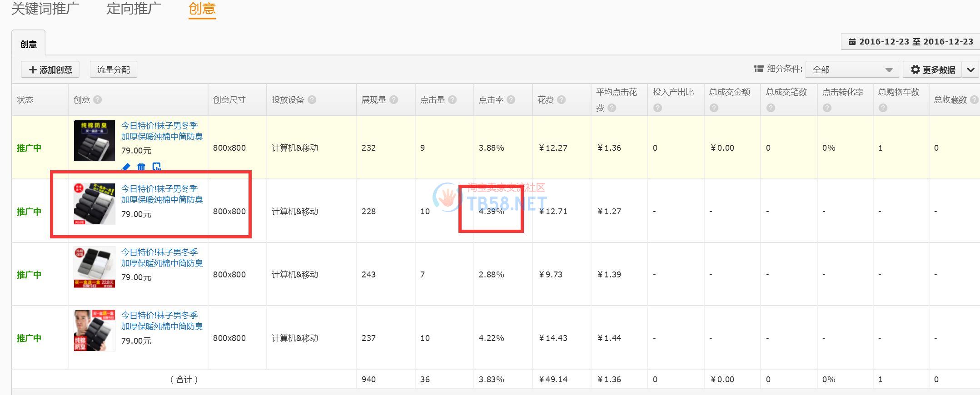Click help icon beside 创意 column header
The height and width of the screenshot is (395, 980).
click(98, 100)
